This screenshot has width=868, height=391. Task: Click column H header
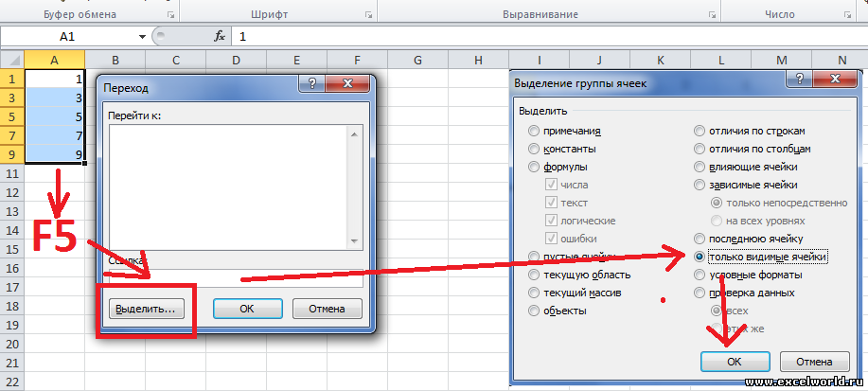(x=478, y=60)
